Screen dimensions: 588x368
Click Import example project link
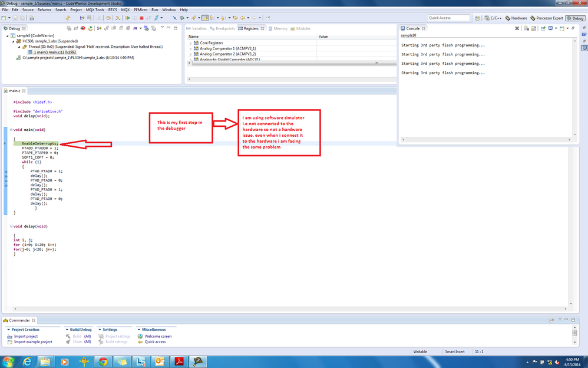tap(33, 342)
